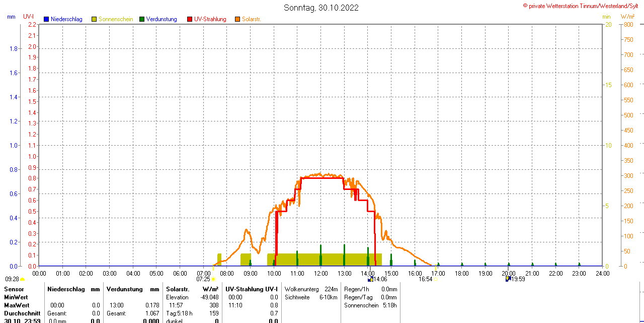This screenshot has width=644, height=323.
Task: Click the 12:00 label on the time axis
Action: [x=321, y=273]
